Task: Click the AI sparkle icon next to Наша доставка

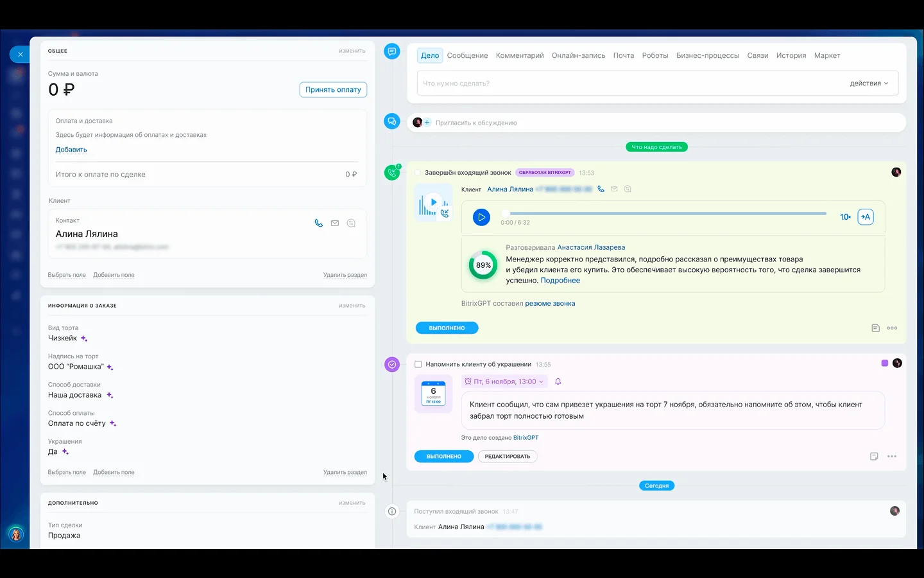Action: (x=110, y=396)
